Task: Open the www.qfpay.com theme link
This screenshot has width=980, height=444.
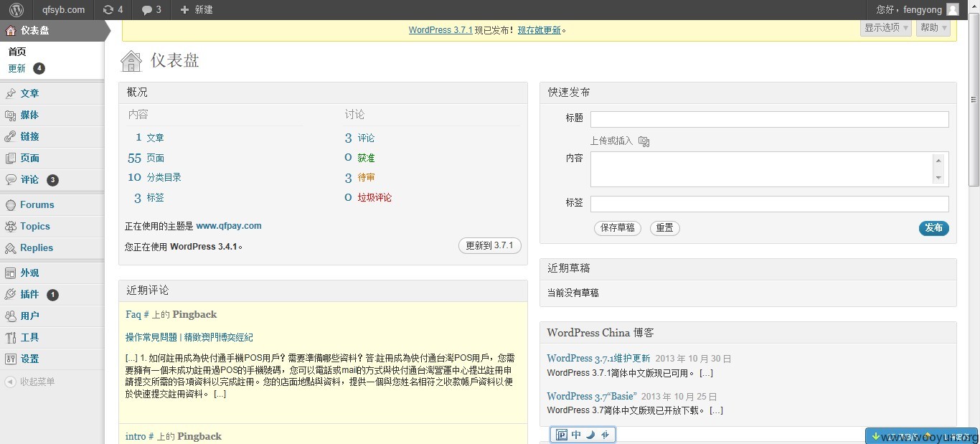Action: [x=229, y=225]
